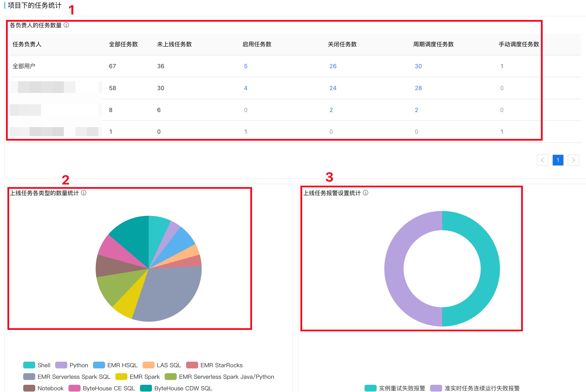This screenshot has width=586, height=392.
Task: Toggle LAS SQL legend swatch
Action: pyautogui.click(x=149, y=365)
